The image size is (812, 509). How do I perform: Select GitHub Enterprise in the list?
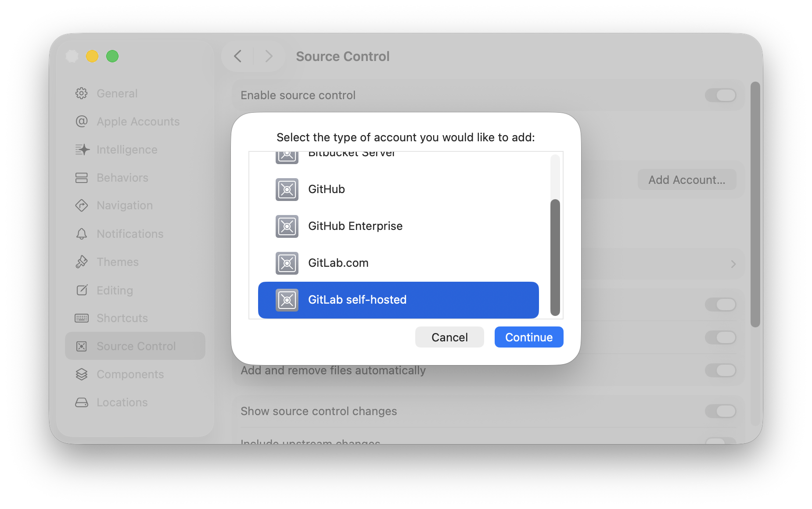[355, 226]
